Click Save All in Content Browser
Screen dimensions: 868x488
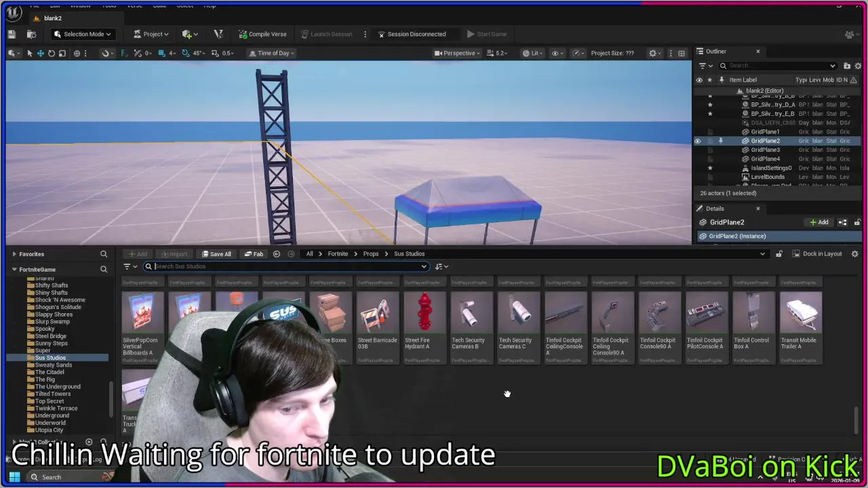tap(216, 254)
